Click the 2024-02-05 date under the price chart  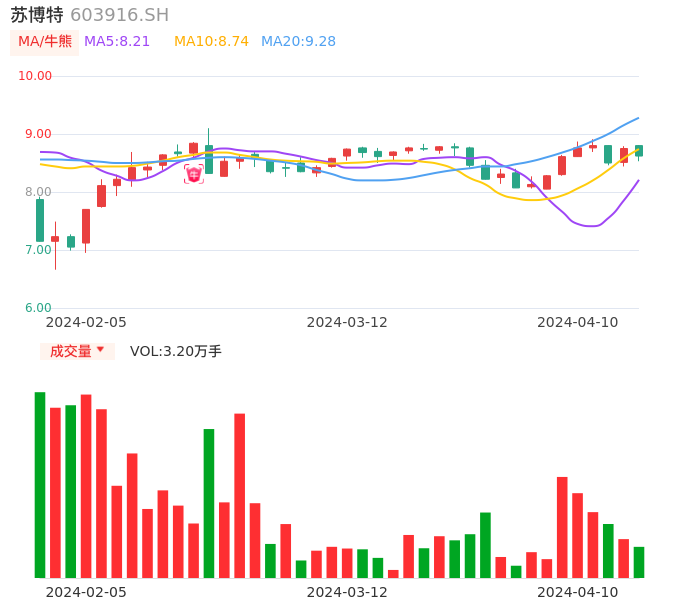coord(86,322)
